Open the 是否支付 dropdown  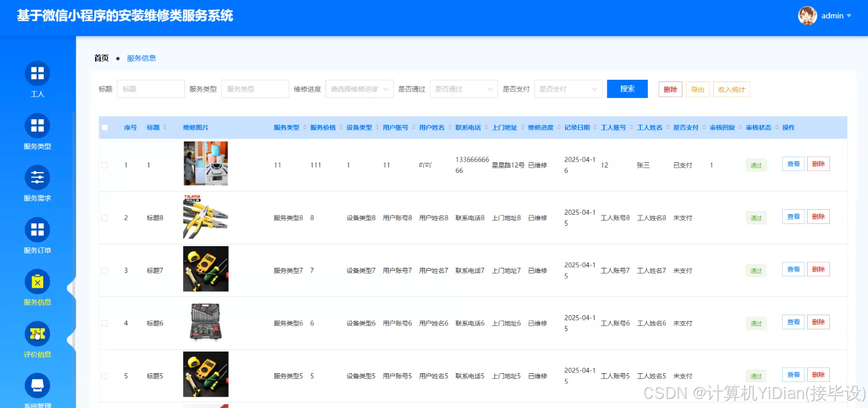[x=568, y=88]
